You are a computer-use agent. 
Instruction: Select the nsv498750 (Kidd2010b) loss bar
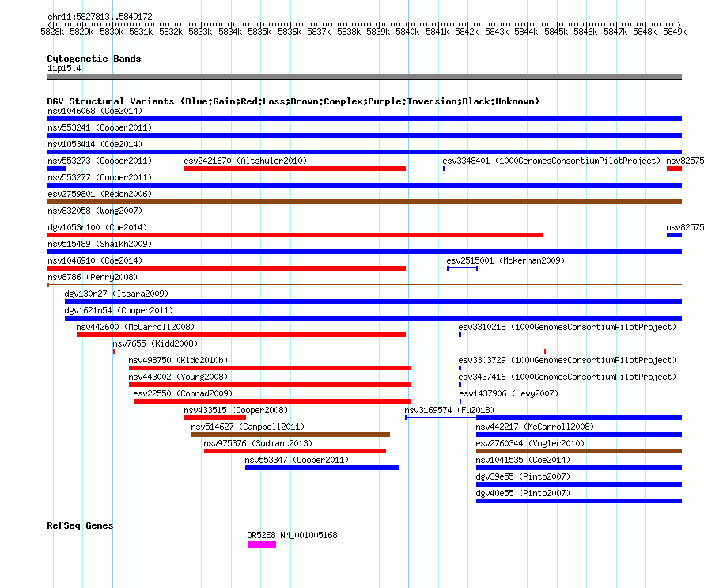pyautogui.click(x=270, y=368)
